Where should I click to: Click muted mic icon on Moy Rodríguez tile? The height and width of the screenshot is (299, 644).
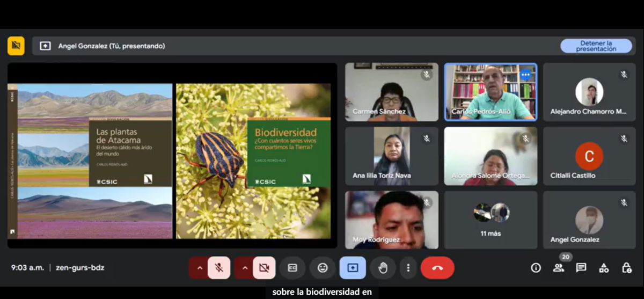(427, 203)
